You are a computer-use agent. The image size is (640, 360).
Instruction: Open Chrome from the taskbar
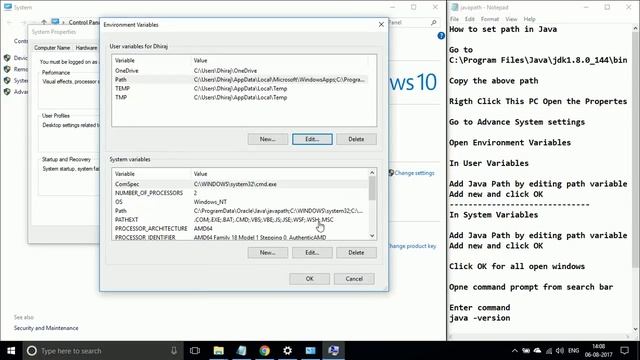(x=264, y=351)
